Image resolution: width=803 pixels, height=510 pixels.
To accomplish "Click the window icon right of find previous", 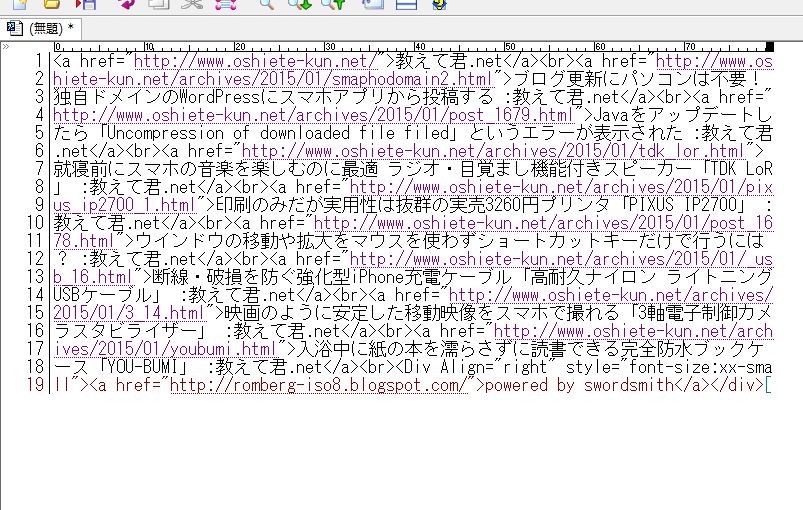I will (372, 5).
